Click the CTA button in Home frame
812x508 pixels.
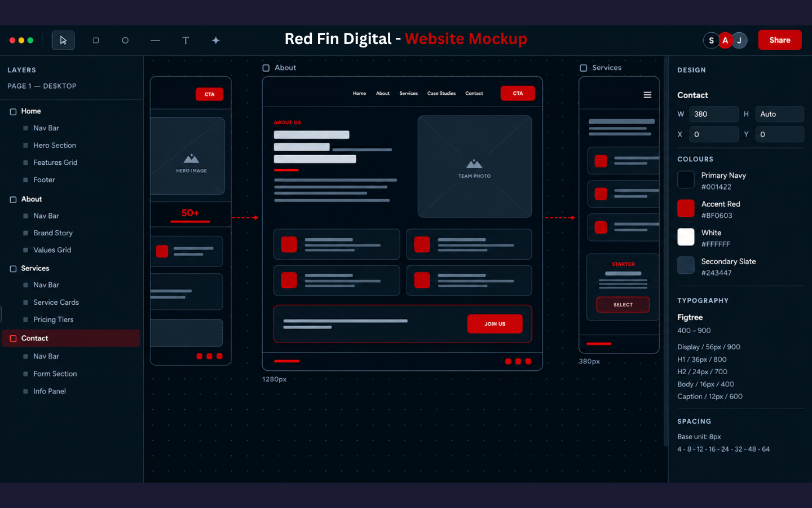pyautogui.click(x=210, y=94)
